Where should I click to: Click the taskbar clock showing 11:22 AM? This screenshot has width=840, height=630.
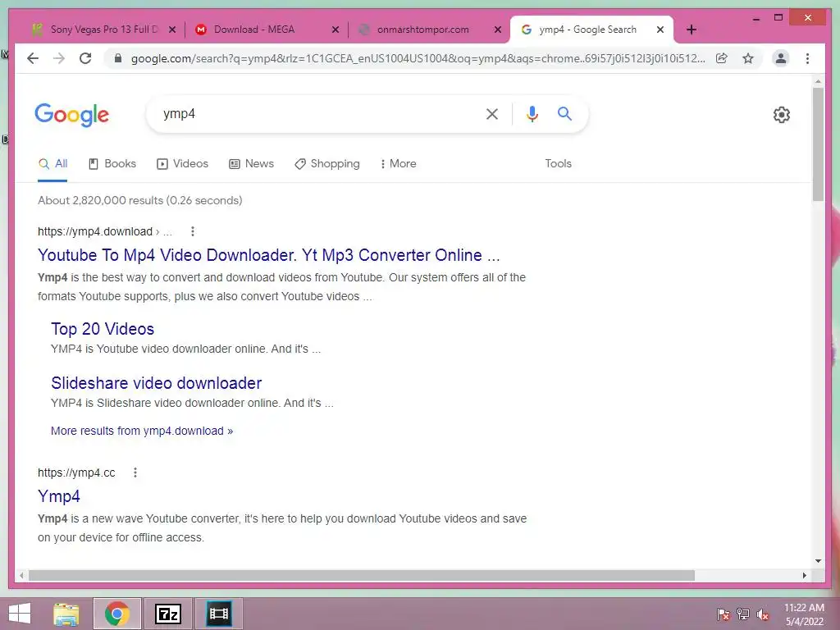click(x=804, y=614)
